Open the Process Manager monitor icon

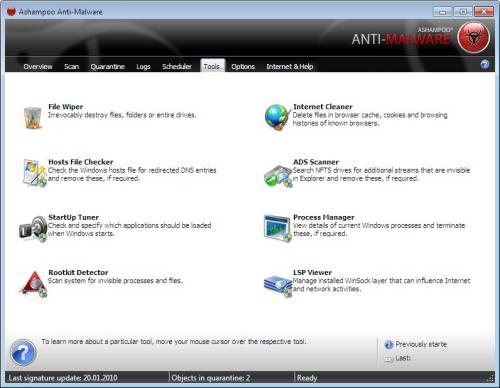click(277, 228)
